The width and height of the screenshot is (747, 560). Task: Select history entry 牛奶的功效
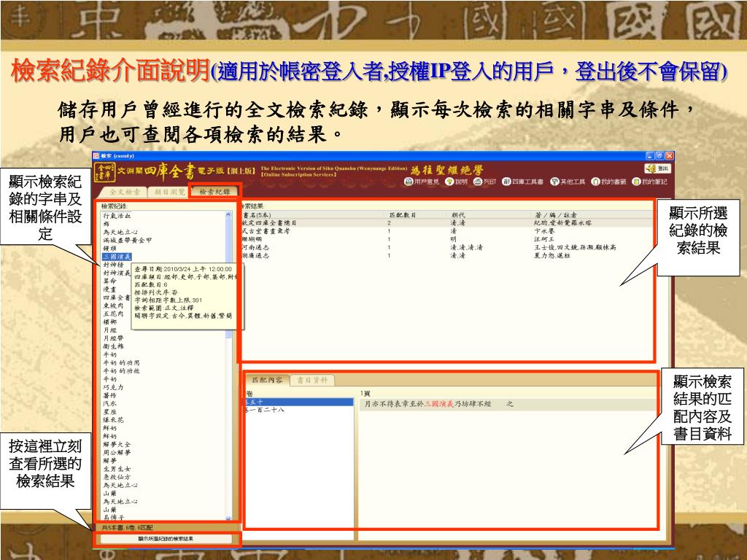pyautogui.click(x=122, y=370)
